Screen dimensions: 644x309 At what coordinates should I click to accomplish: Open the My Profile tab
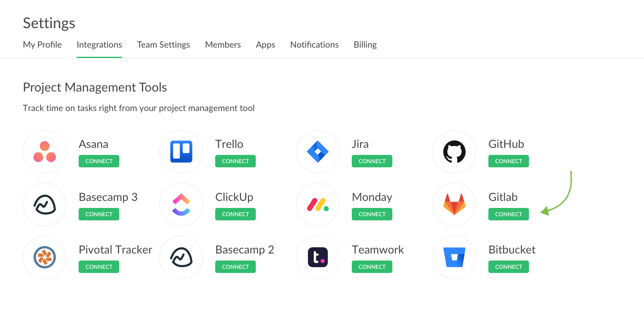click(x=42, y=45)
